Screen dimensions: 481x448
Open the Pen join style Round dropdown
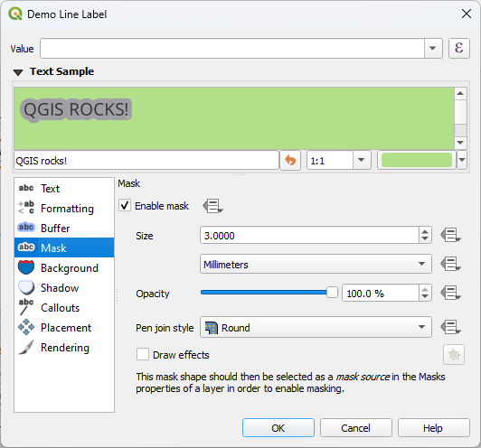tap(316, 327)
